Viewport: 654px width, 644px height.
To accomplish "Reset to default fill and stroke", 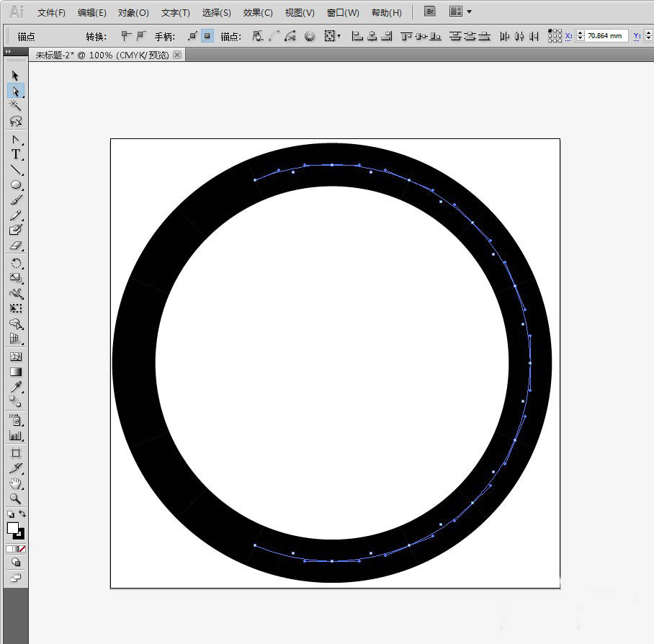I will click(x=10, y=514).
